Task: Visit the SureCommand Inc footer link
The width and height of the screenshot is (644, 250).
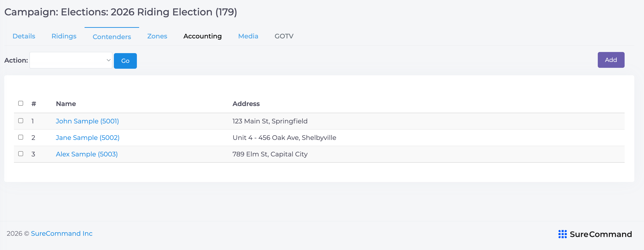Action: coord(62,233)
